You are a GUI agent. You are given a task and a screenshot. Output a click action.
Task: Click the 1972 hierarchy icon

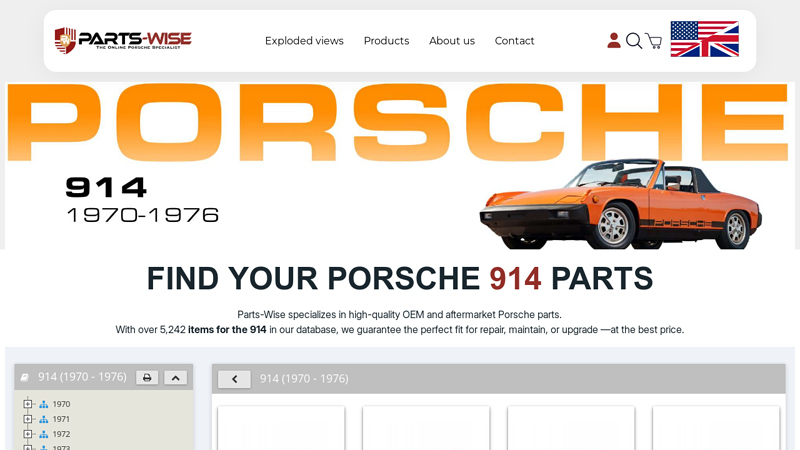coord(44,434)
